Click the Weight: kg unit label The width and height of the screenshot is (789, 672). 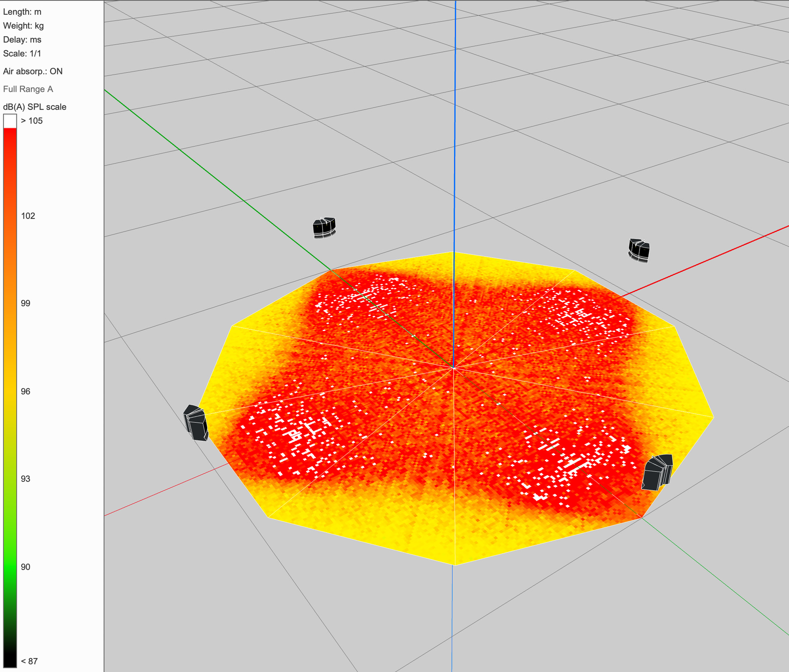click(x=23, y=26)
